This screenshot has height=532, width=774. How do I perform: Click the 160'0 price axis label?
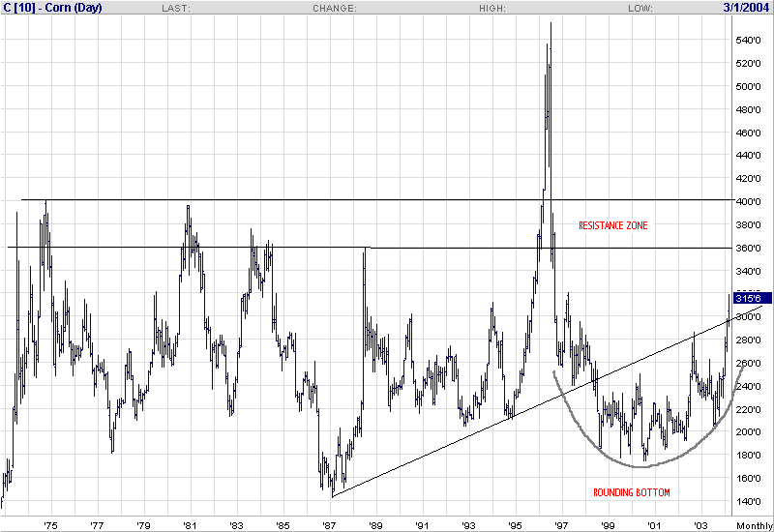tap(748, 478)
